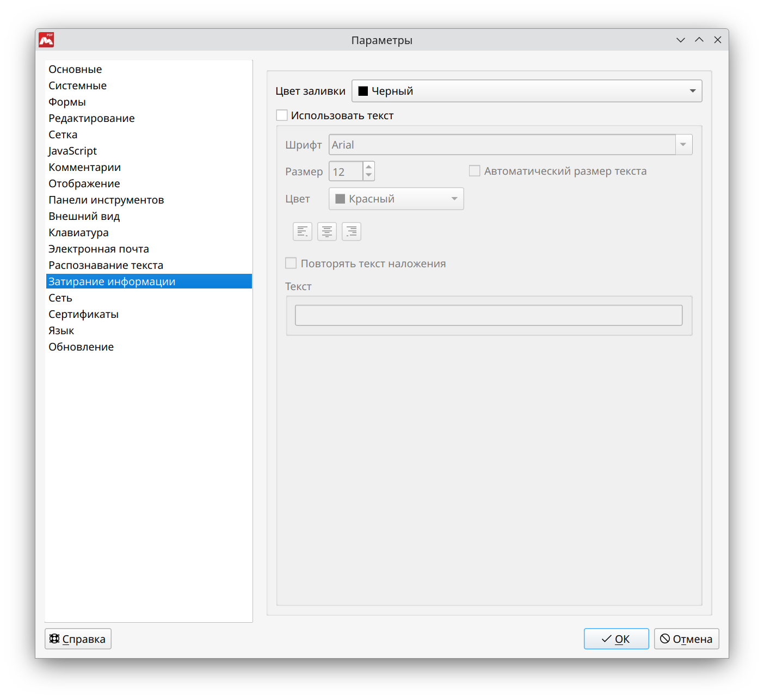Click the right text alignment icon
This screenshot has height=700, width=764.
[351, 231]
